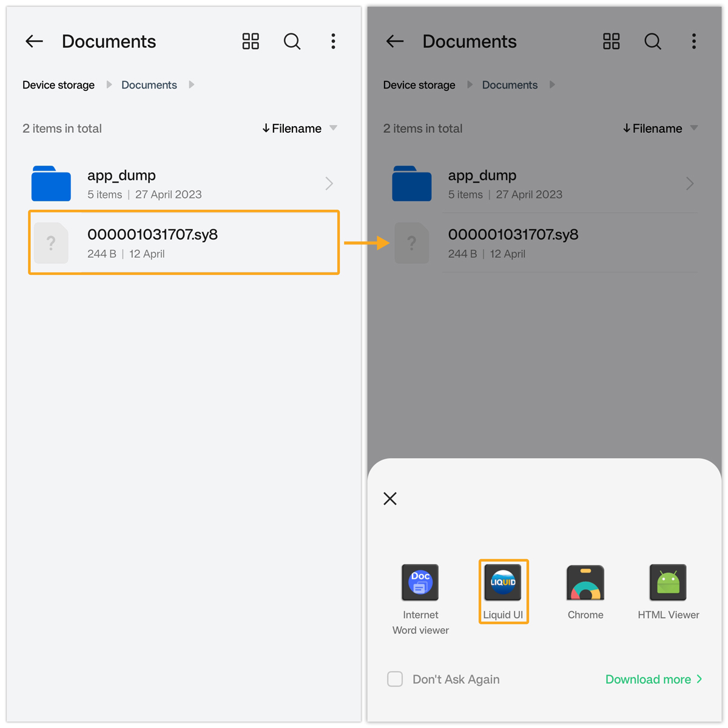Open three-dot overflow menu in left screen
This screenshot has width=728, height=728.
coord(333,41)
